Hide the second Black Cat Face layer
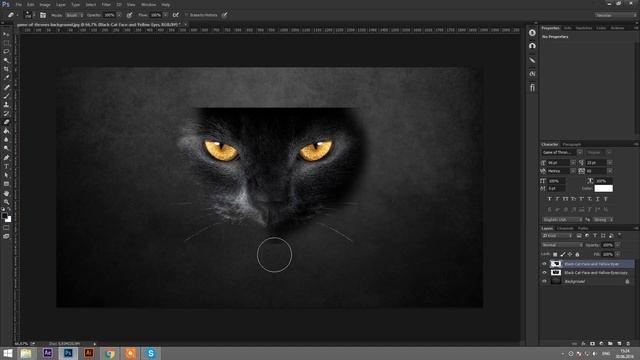Image resolution: width=640 pixels, height=360 pixels. pyautogui.click(x=544, y=273)
